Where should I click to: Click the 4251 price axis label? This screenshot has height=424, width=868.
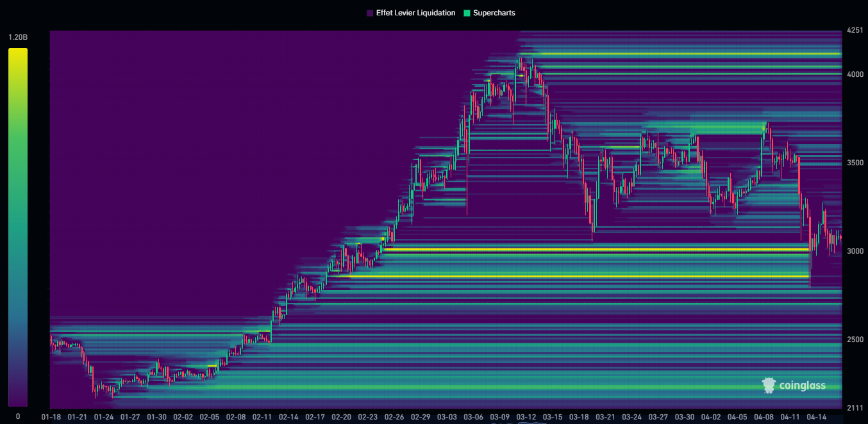coord(855,30)
